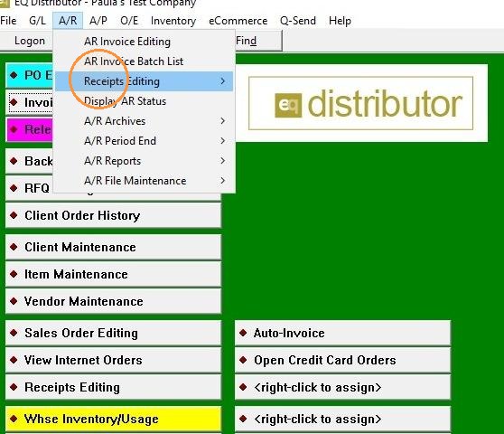Expand the A/R Archives submenu arrow
Viewport: 504px width, 434px height.
tap(223, 121)
